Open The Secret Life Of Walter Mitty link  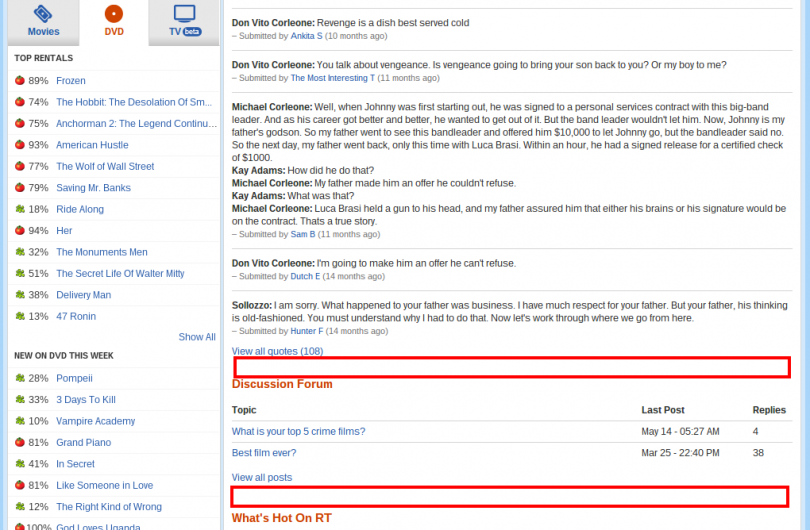click(x=120, y=274)
